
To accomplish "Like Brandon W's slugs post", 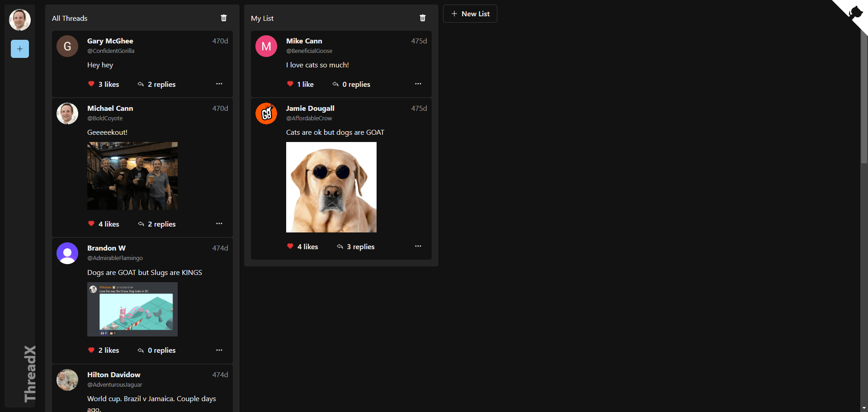I will (92, 350).
